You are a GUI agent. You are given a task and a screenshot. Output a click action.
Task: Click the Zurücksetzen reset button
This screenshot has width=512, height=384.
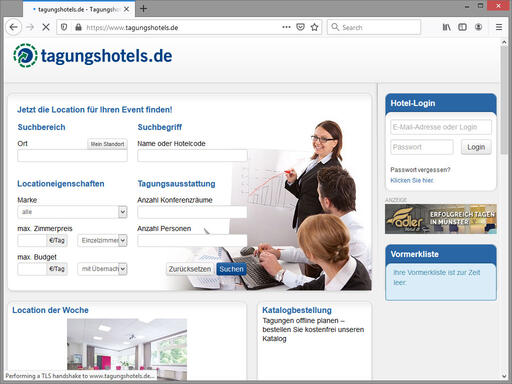point(190,269)
